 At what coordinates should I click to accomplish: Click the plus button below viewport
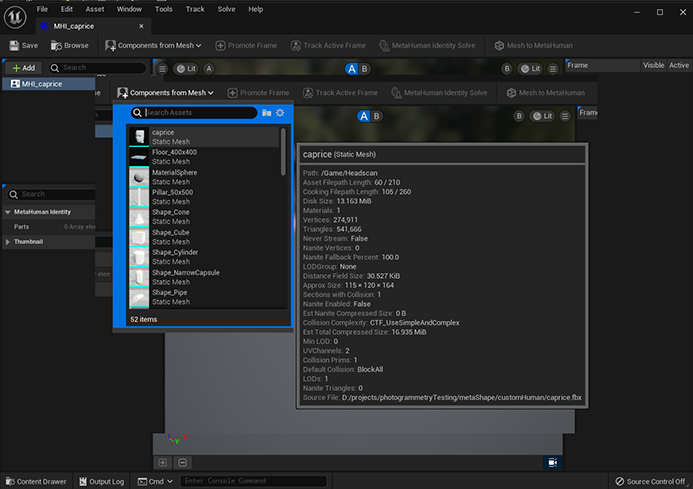point(163,462)
